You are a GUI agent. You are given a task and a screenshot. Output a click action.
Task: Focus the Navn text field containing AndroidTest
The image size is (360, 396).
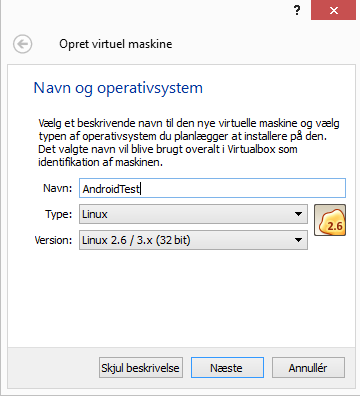pos(212,188)
